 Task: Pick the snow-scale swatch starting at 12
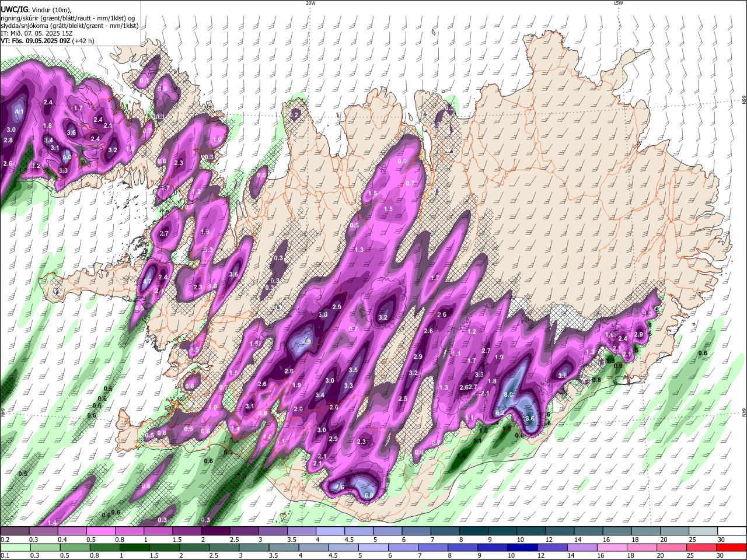pos(560,531)
